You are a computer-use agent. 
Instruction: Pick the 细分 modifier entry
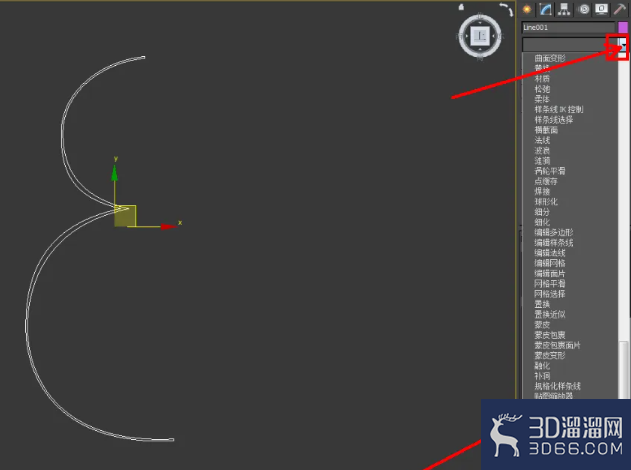[542, 212]
